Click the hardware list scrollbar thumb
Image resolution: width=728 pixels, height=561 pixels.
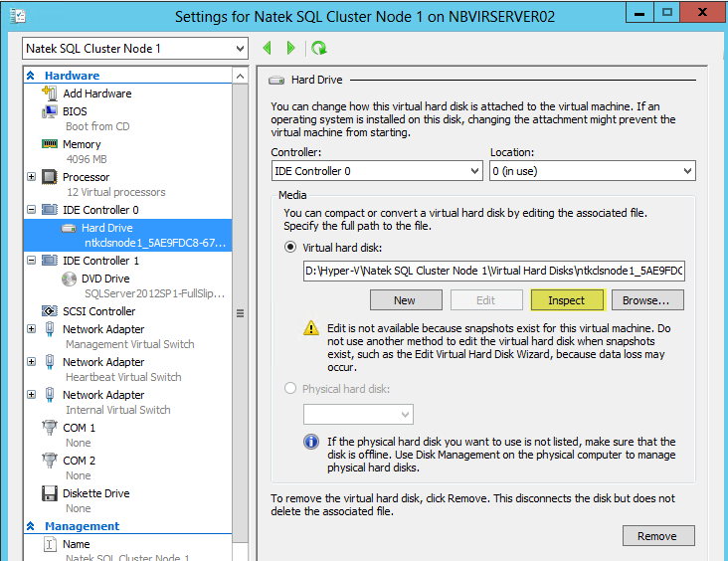240,313
